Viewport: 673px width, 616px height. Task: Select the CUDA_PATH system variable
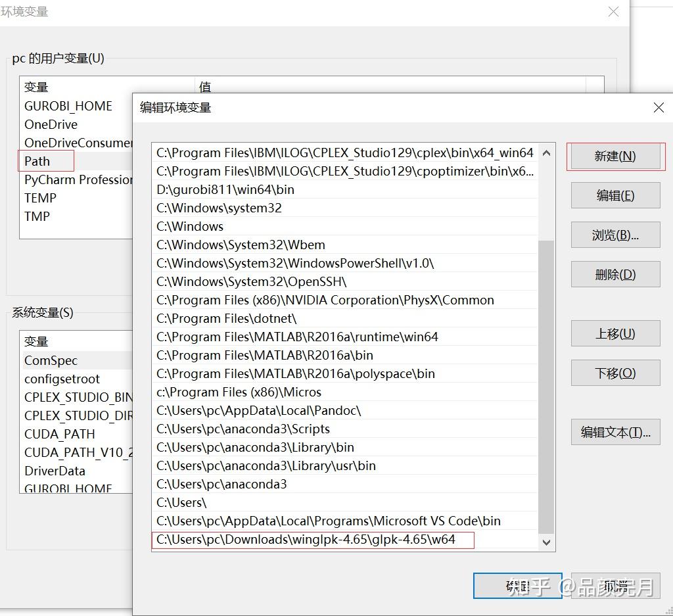59,434
